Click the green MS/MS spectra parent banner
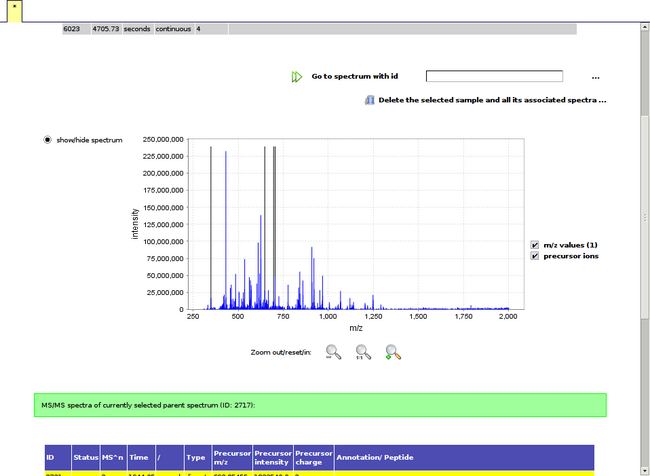Viewport: 650px width, 476px height. [x=320, y=405]
